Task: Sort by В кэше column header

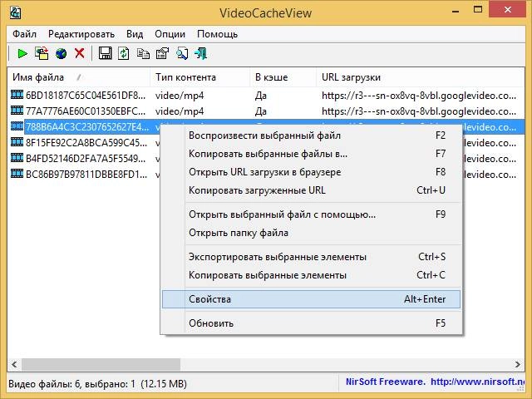Action: pos(283,77)
